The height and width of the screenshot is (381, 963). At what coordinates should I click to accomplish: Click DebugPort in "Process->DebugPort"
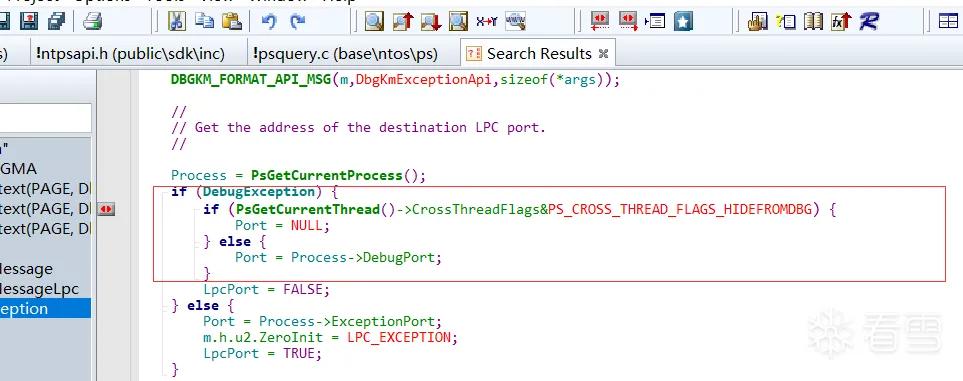399,257
